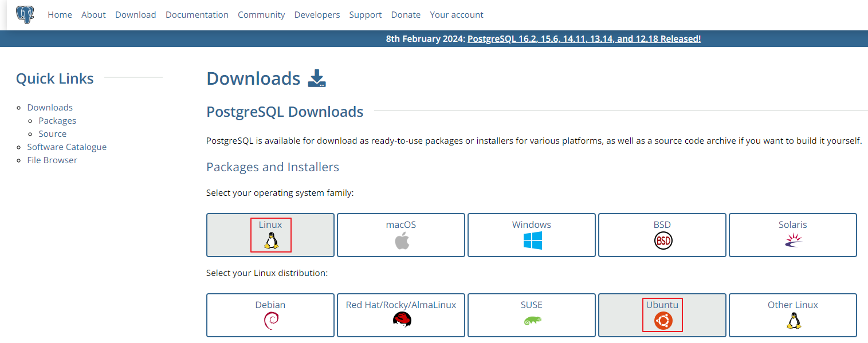Click the Solaris logo icon
The image size is (868, 343).
coord(794,241)
